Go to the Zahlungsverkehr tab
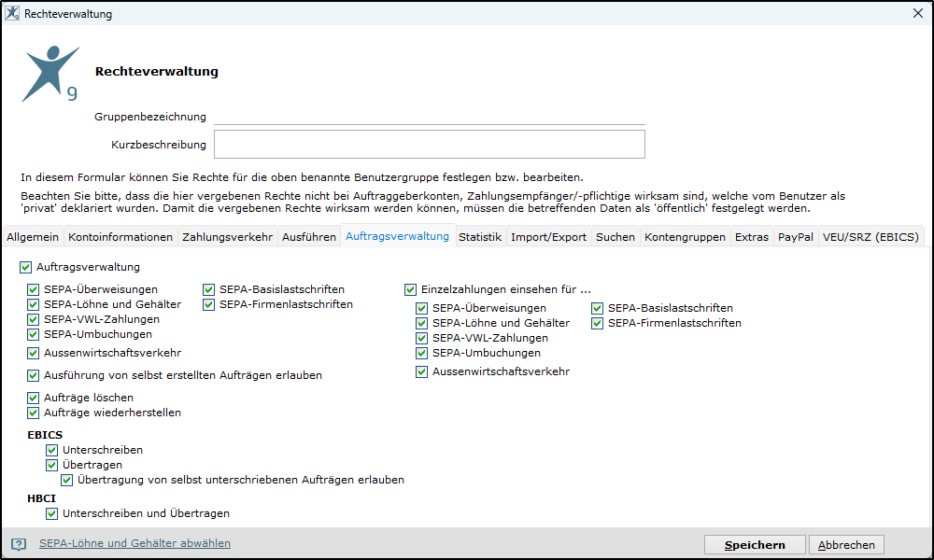The height and width of the screenshot is (560, 934). [x=228, y=237]
